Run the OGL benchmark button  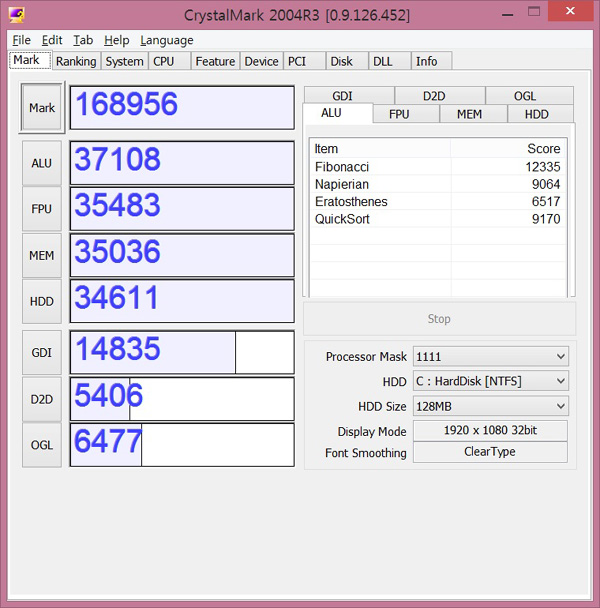[42, 445]
